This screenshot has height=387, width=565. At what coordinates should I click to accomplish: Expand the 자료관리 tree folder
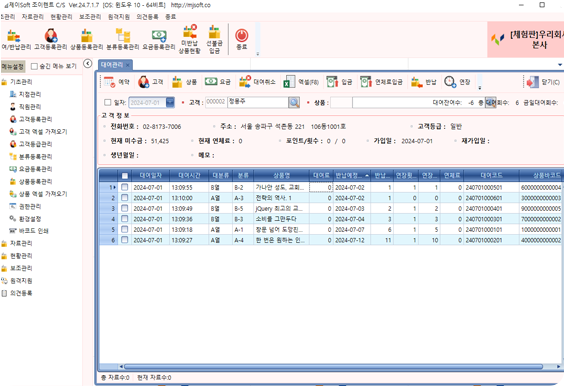(x=17, y=243)
